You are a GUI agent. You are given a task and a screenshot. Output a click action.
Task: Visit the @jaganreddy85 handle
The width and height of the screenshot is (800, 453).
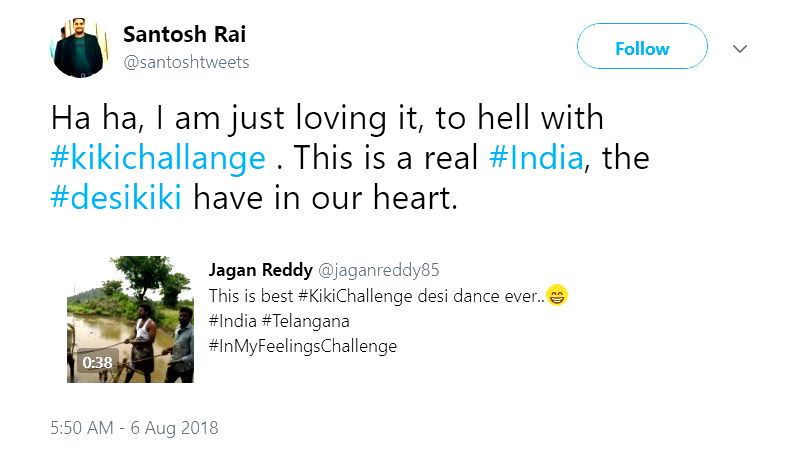(x=378, y=270)
